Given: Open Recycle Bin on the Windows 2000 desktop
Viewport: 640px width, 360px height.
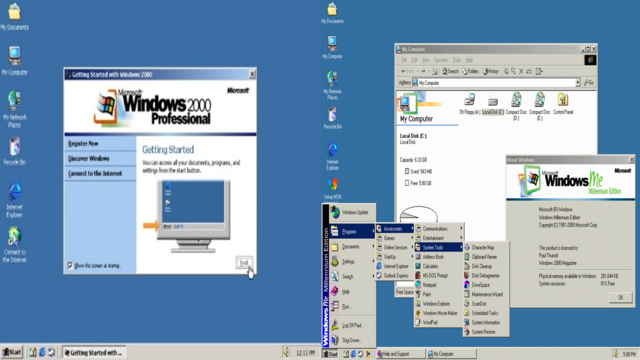Looking at the screenshot, I should (x=14, y=151).
